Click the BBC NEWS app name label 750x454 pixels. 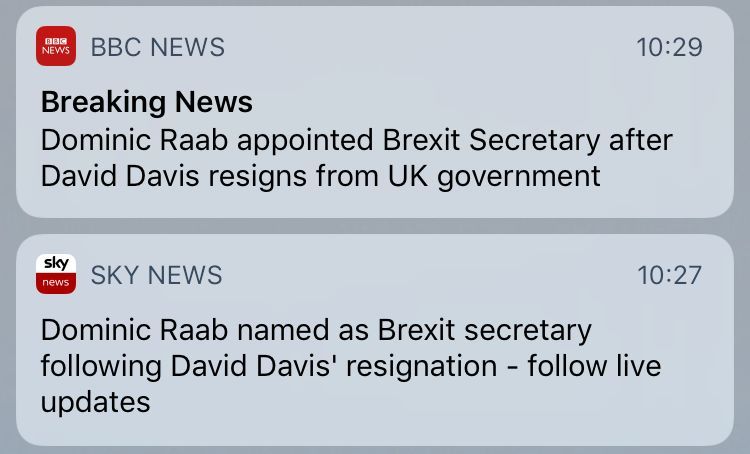click(157, 47)
